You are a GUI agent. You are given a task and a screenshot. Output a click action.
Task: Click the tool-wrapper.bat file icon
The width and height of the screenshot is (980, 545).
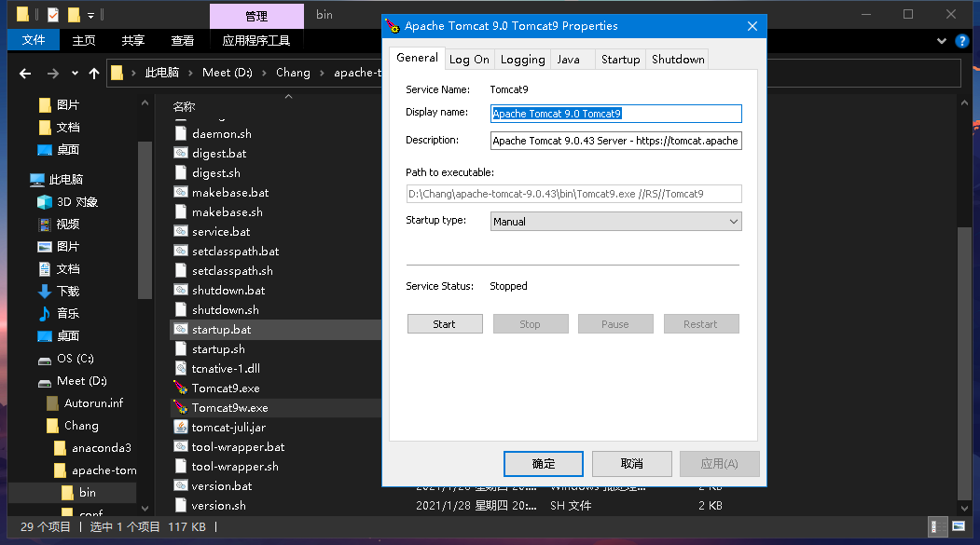click(181, 446)
